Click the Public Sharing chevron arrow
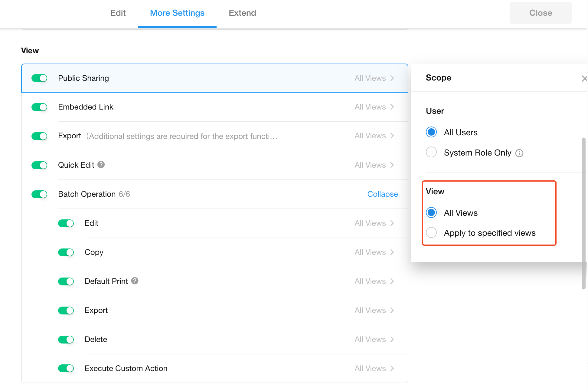Image resolution: width=588 pixels, height=388 pixels. tap(392, 78)
